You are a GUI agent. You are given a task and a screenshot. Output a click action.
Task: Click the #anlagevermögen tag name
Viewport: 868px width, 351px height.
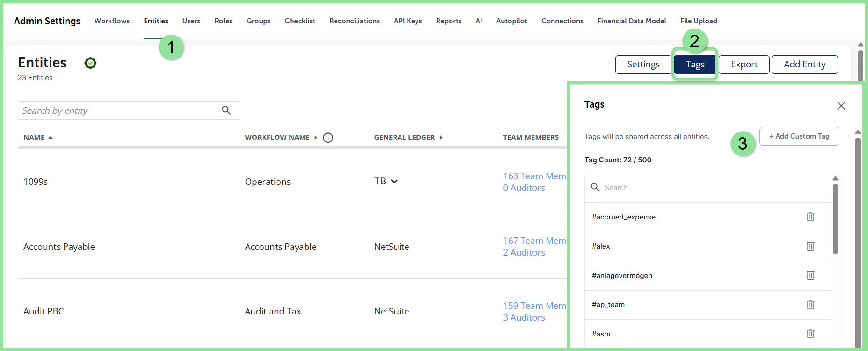point(622,276)
